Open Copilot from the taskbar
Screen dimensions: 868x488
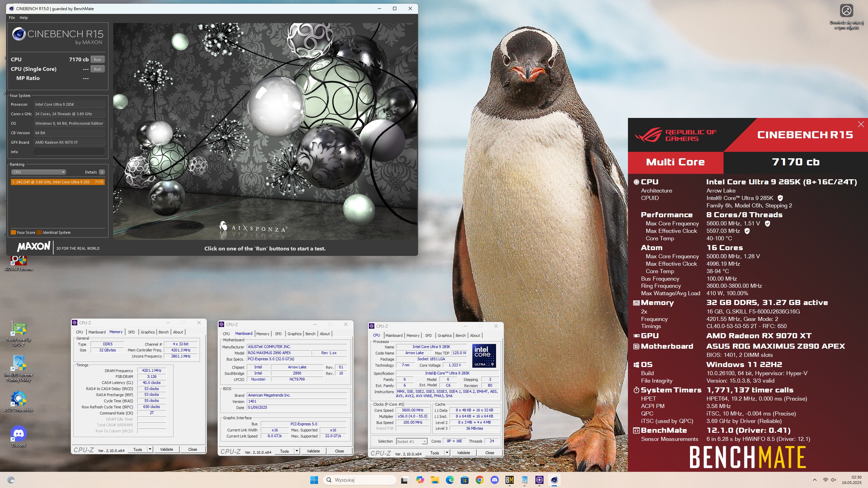(420, 480)
